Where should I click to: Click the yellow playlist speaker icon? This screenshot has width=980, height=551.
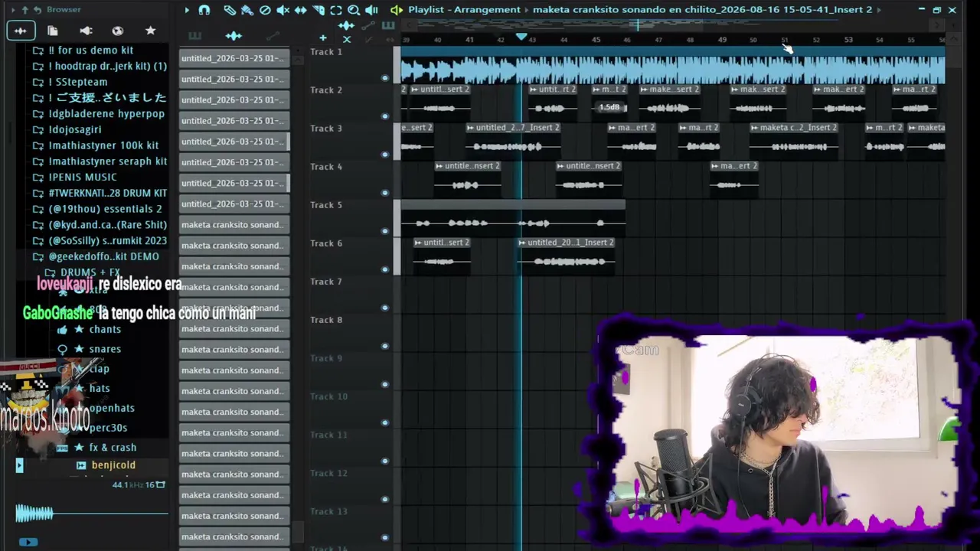tap(396, 10)
